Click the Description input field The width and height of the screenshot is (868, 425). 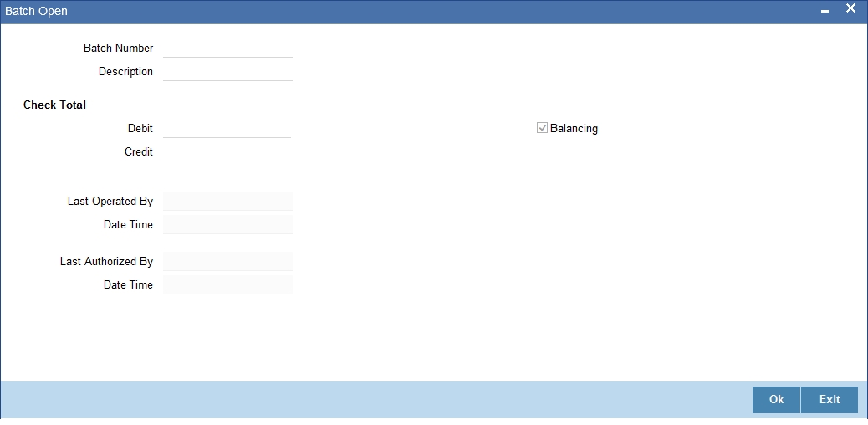click(x=227, y=71)
